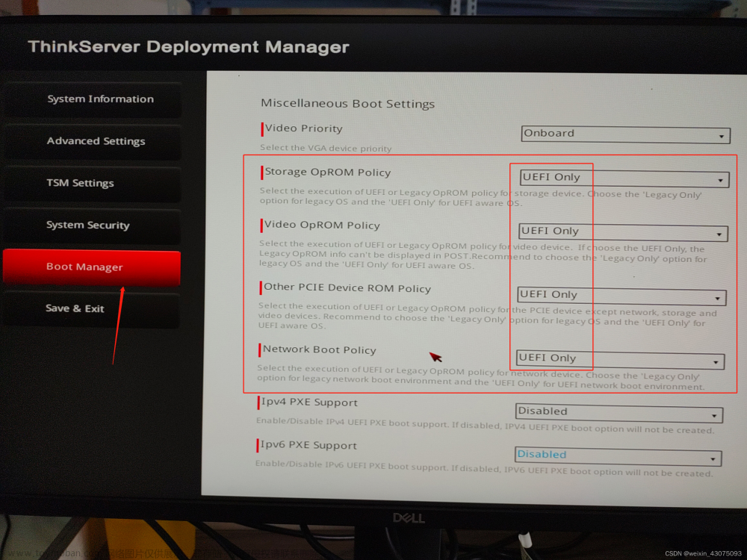Screen dimensions: 747x560
Task: Click the arrow on Network Boot Policy dropdown
Action: pyautogui.click(x=716, y=362)
